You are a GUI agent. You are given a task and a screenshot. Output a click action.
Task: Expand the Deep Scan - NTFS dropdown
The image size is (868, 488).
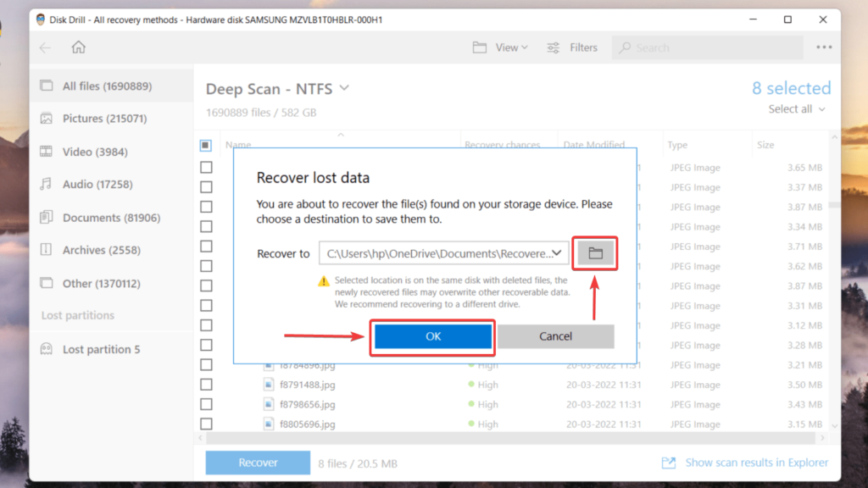(x=343, y=88)
